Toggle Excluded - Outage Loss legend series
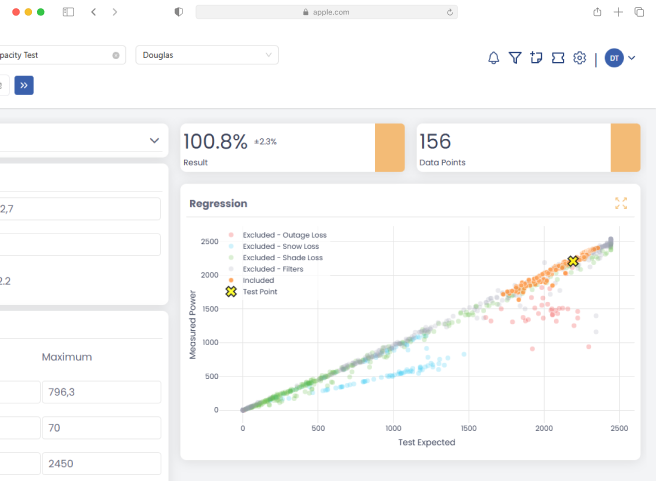The image size is (656, 481). (284, 235)
